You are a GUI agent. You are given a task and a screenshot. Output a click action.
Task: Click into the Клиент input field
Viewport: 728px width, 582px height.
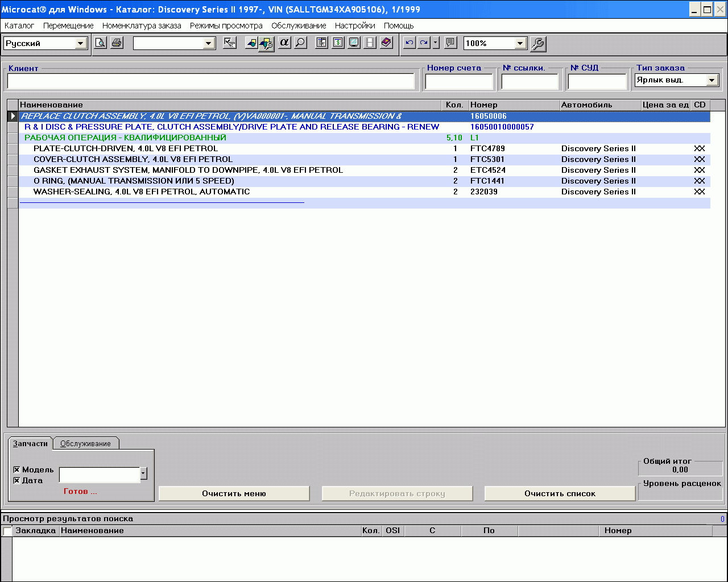point(211,81)
